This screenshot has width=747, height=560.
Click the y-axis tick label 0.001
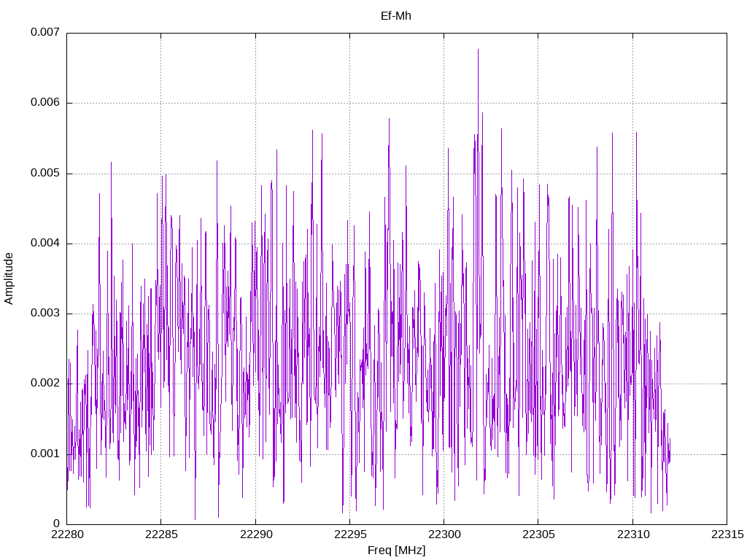(45, 454)
